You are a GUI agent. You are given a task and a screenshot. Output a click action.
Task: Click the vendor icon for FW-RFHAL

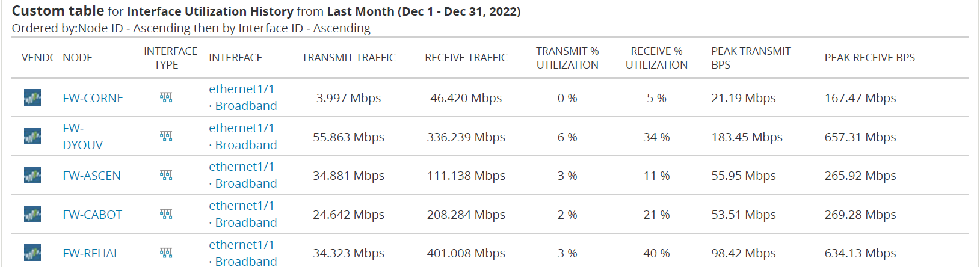32,253
